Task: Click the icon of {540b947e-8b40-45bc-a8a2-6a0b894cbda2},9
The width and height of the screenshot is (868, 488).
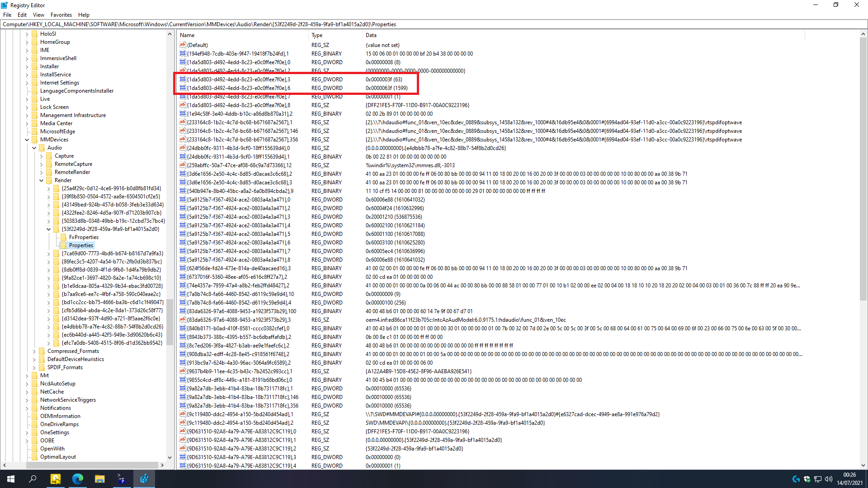Action: 183,191
